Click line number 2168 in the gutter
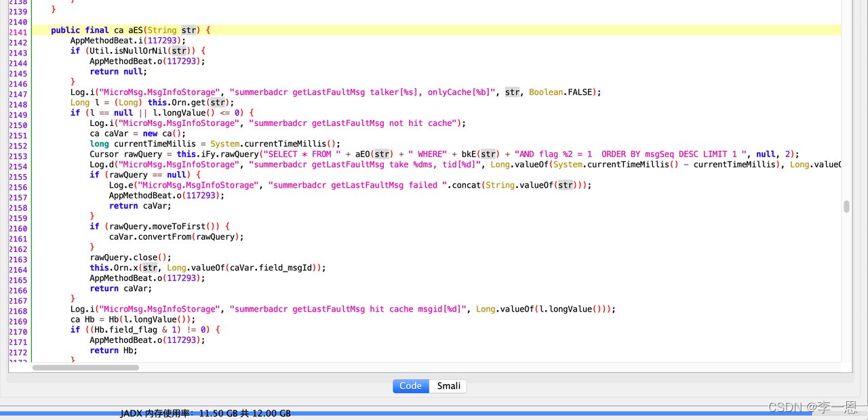Viewport: 868px width, 420px height. [18, 311]
